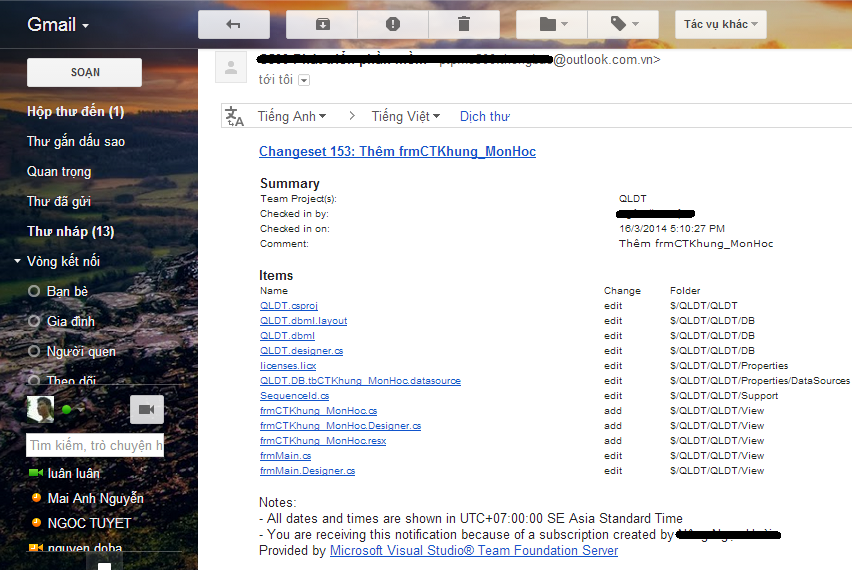852x572 pixels.
Task: Start a video call via camera icon
Action: 146,409
